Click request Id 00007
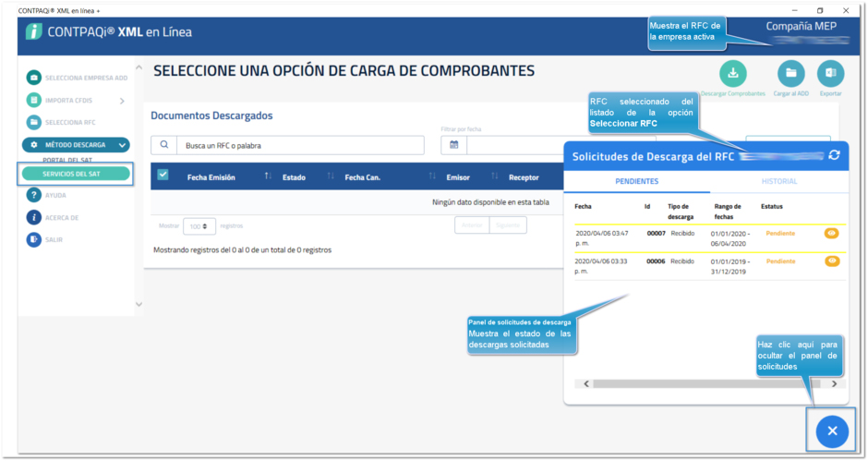 (656, 233)
